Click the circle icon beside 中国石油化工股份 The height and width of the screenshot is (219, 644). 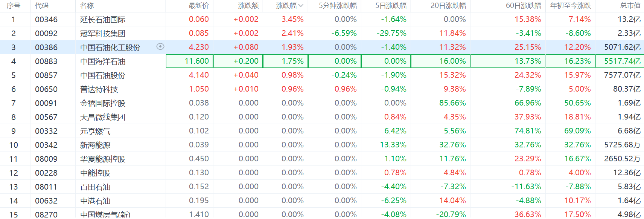pos(160,47)
